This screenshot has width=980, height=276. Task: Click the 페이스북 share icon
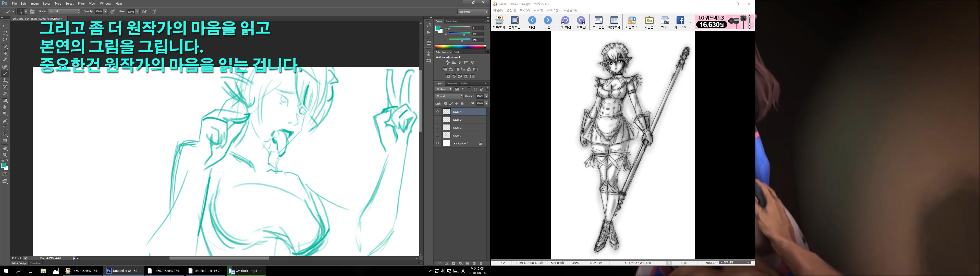click(x=680, y=22)
